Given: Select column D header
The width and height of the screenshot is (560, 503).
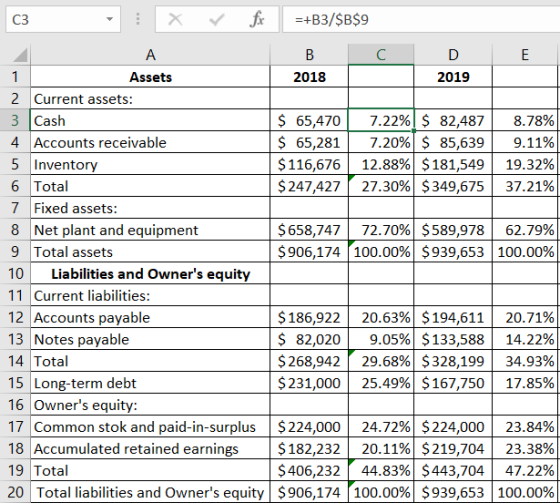Looking at the screenshot, I should click(453, 55).
